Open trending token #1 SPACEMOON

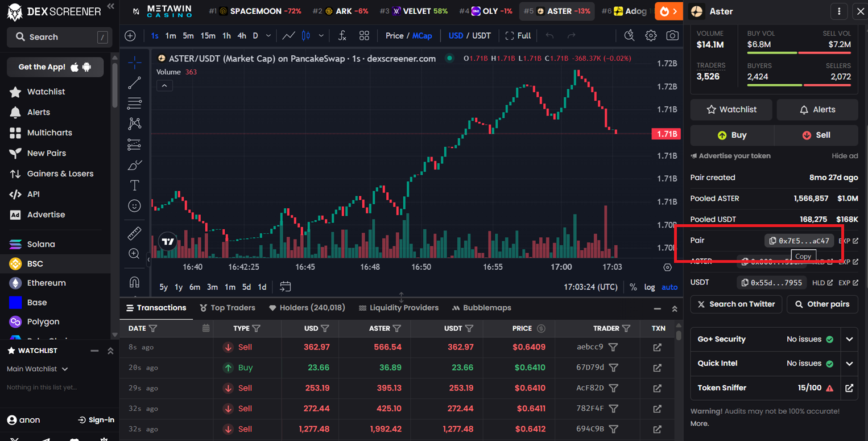(255, 11)
